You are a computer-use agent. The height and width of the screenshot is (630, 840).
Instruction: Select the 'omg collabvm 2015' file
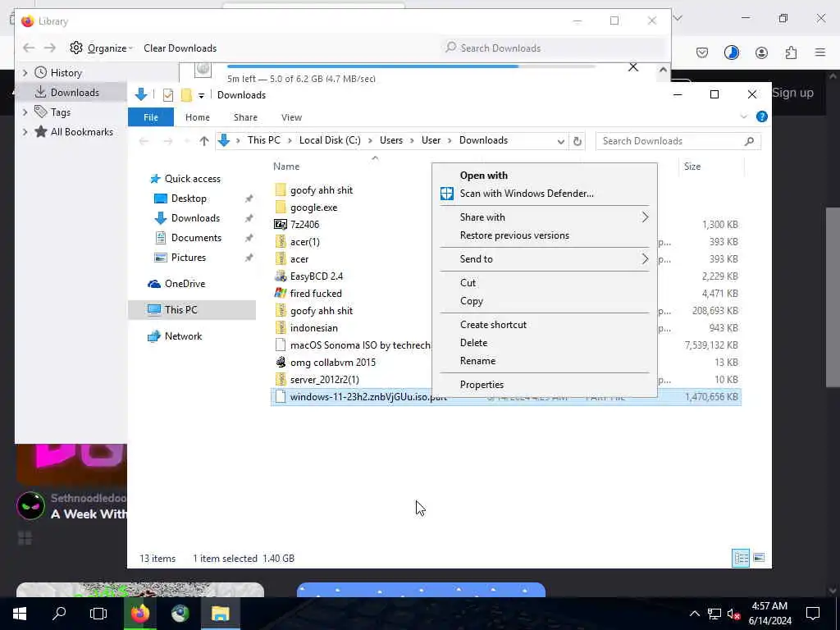click(333, 363)
